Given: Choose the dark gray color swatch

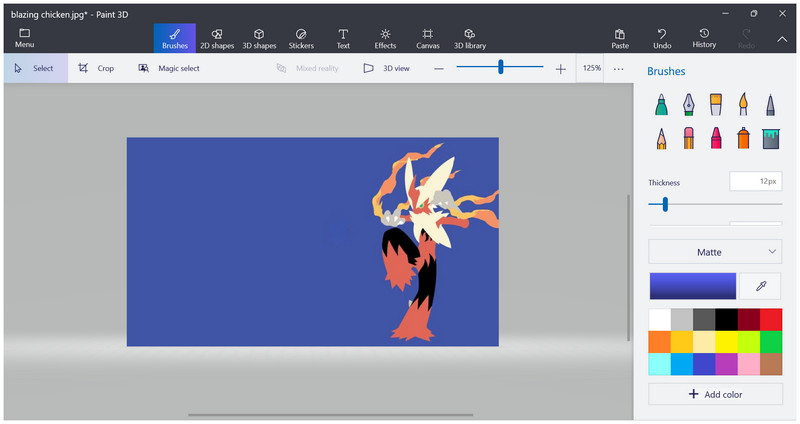Looking at the screenshot, I should coord(704,319).
